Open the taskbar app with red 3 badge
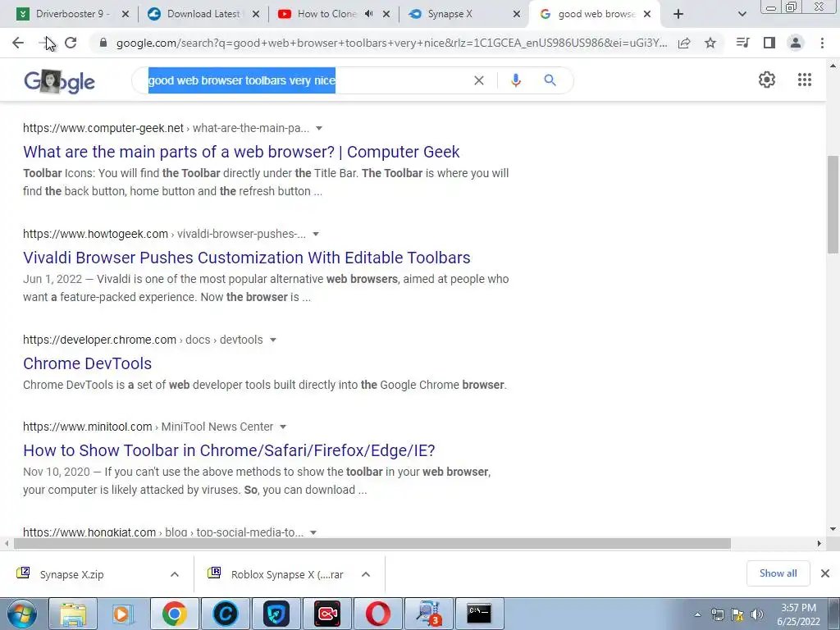840x630 pixels. click(428, 614)
